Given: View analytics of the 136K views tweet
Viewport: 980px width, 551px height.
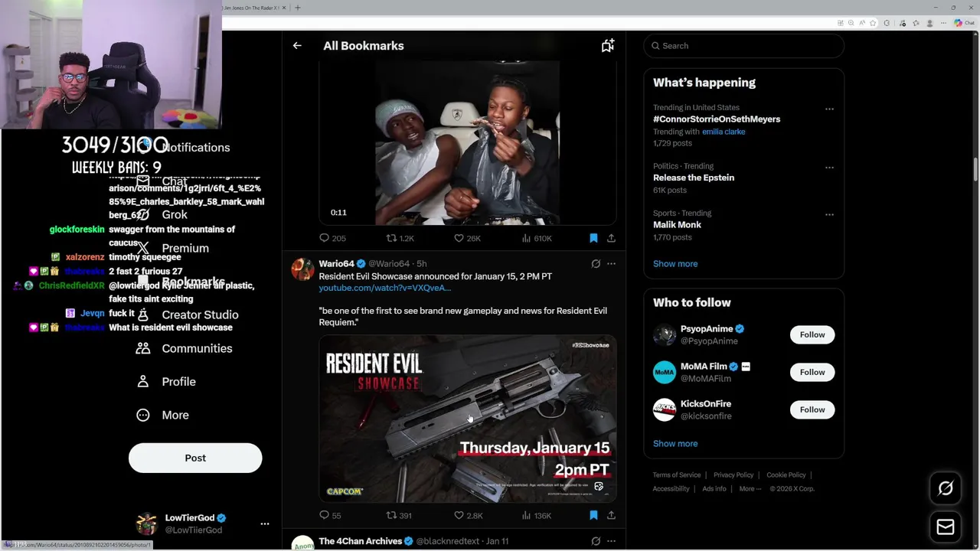Looking at the screenshot, I should 536,515.
